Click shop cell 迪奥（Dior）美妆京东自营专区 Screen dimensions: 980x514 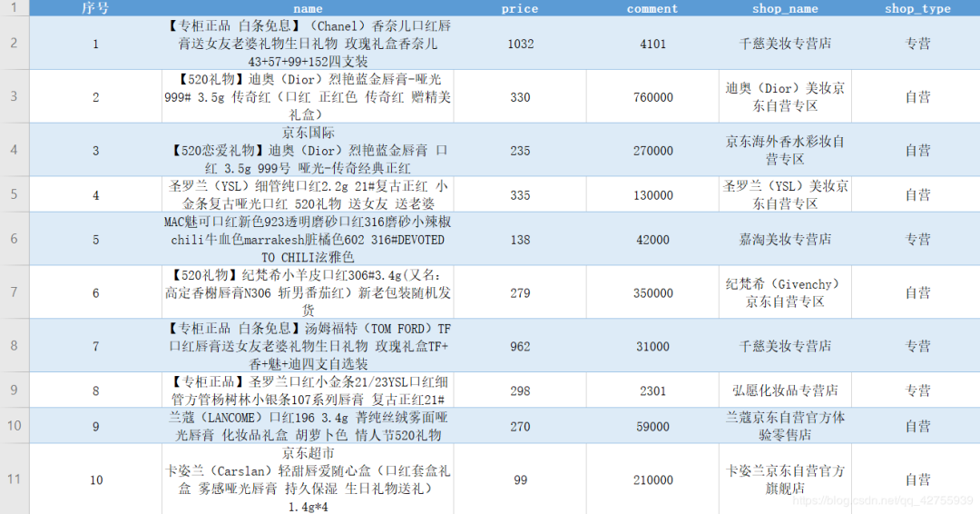[785, 96]
